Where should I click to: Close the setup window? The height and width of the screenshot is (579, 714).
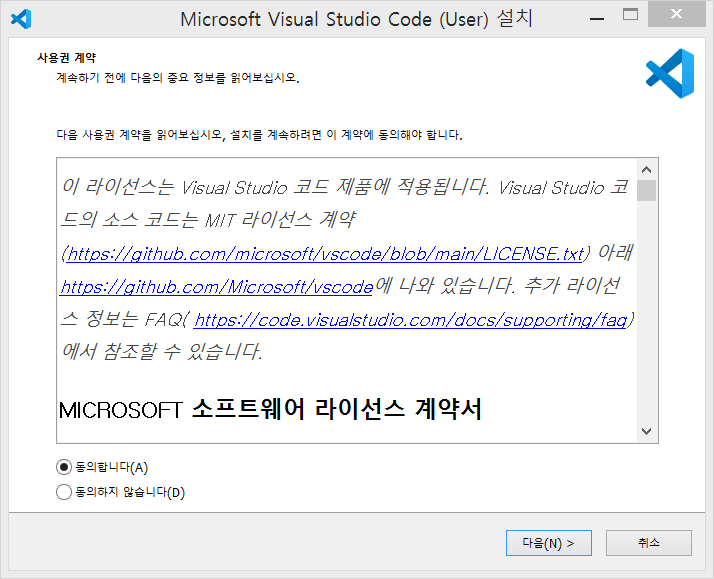pyautogui.click(x=677, y=14)
